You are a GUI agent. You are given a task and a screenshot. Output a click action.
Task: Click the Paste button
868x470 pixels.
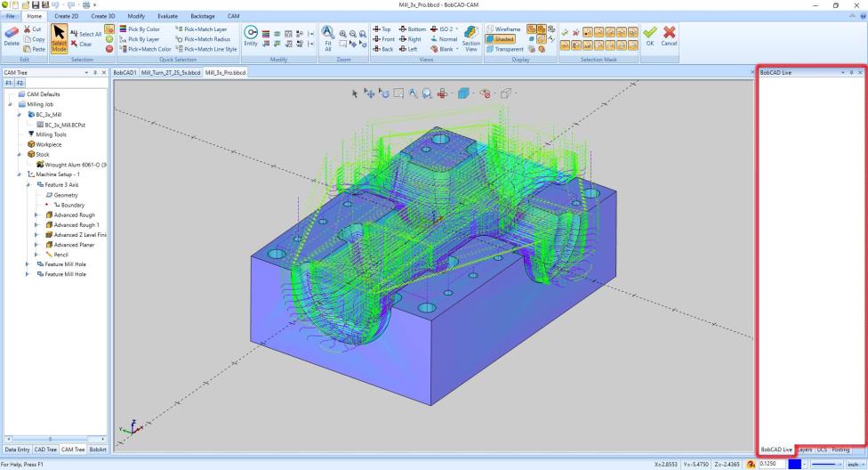point(35,49)
